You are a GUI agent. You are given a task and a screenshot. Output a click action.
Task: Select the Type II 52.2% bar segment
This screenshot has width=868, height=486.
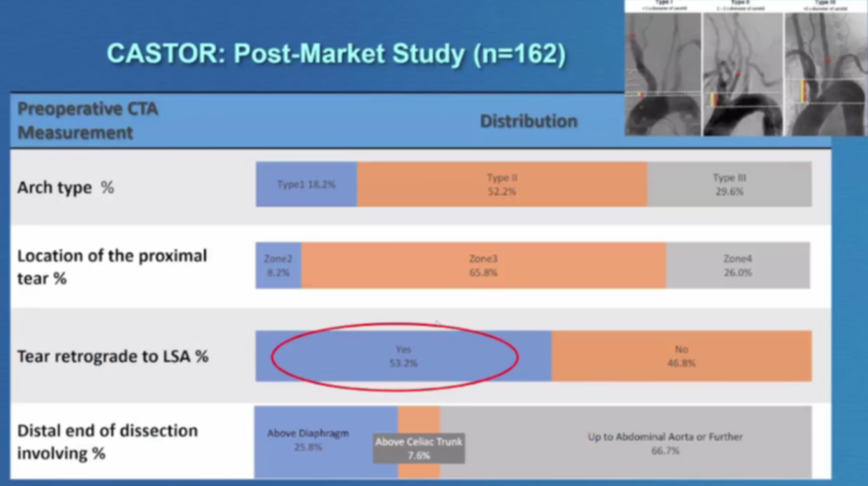(x=502, y=184)
